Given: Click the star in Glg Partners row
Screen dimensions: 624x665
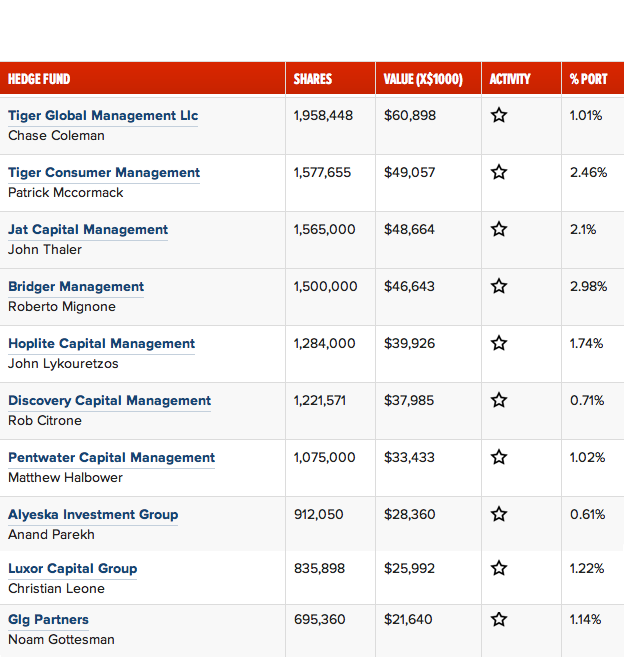Looking at the screenshot, I should pos(499,619).
